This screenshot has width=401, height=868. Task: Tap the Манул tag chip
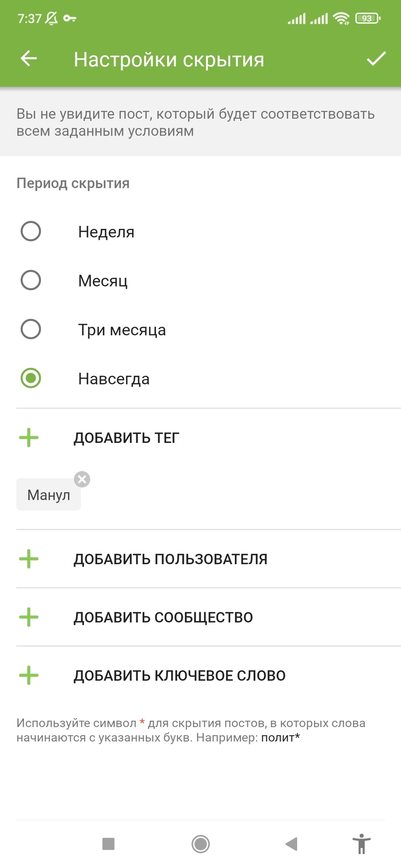[49, 495]
